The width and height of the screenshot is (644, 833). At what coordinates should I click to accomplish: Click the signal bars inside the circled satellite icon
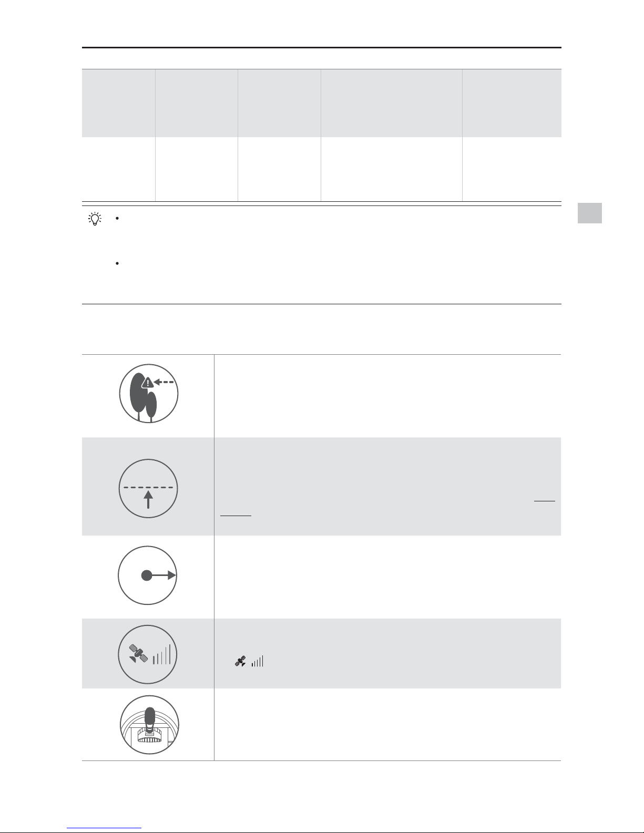pos(162,655)
